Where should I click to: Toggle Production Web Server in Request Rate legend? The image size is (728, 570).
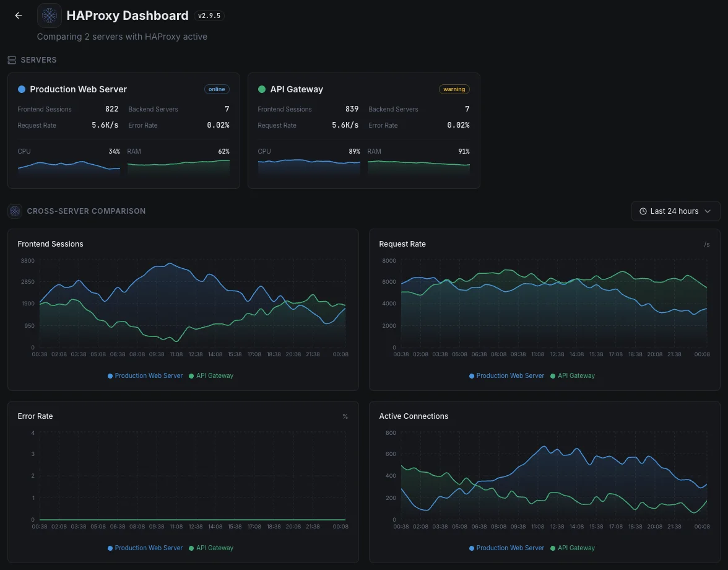coord(506,376)
